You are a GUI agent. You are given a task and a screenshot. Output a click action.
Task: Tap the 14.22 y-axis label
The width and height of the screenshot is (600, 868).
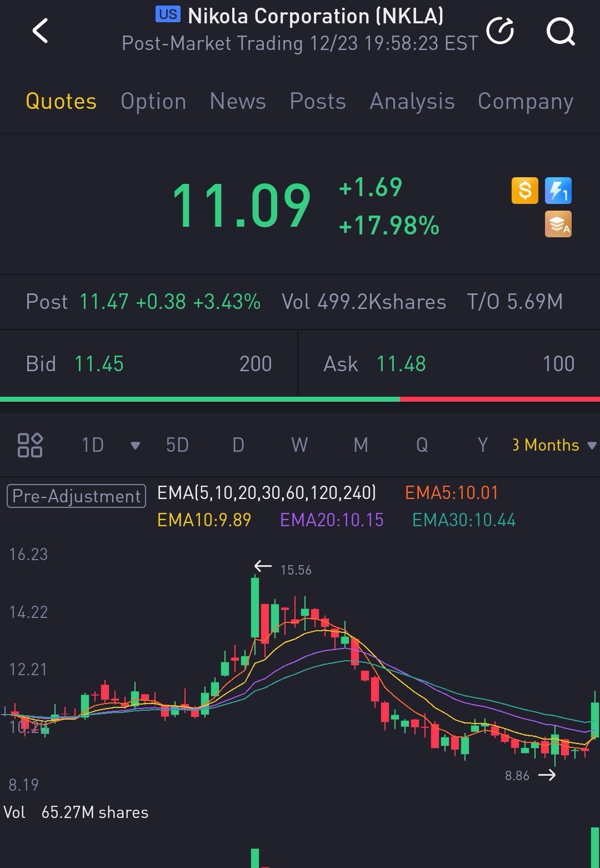[28, 612]
